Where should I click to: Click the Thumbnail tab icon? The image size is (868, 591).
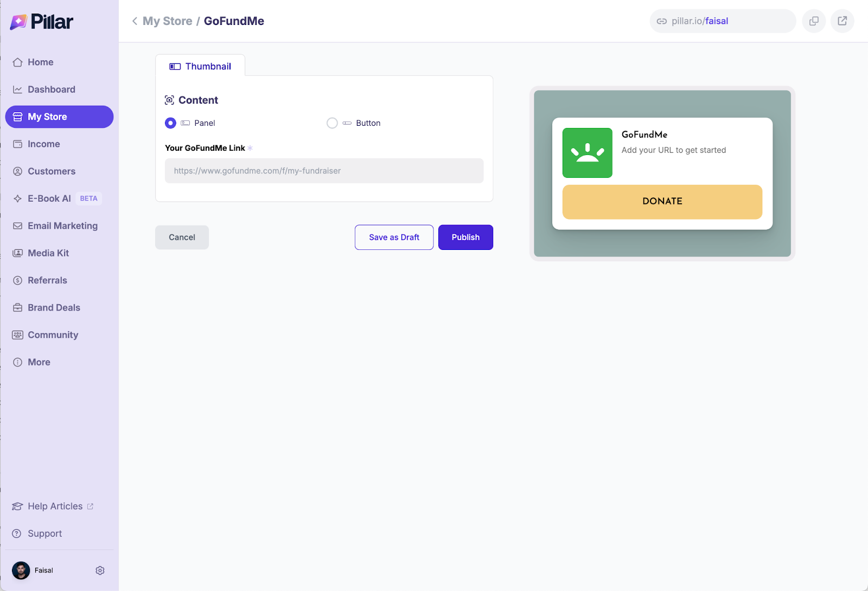coord(175,67)
